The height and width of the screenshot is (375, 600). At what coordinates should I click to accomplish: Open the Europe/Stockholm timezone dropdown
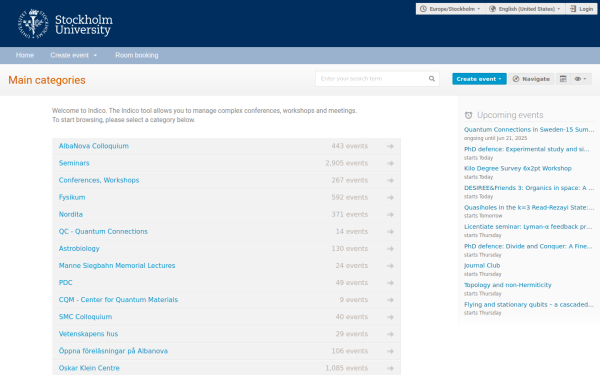pyautogui.click(x=450, y=9)
